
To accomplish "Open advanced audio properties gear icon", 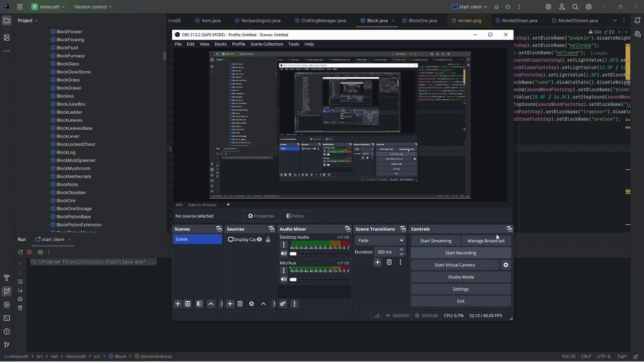I will (283, 304).
